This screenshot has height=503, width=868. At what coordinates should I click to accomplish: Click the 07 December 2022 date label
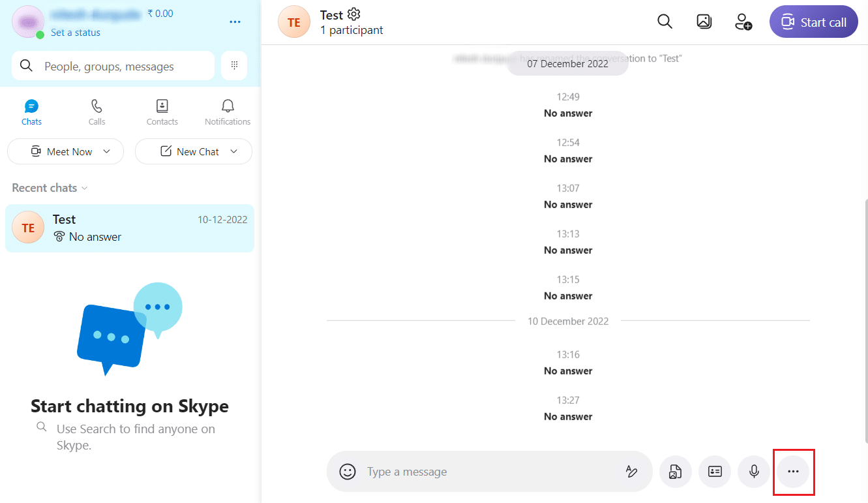tap(567, 63)
